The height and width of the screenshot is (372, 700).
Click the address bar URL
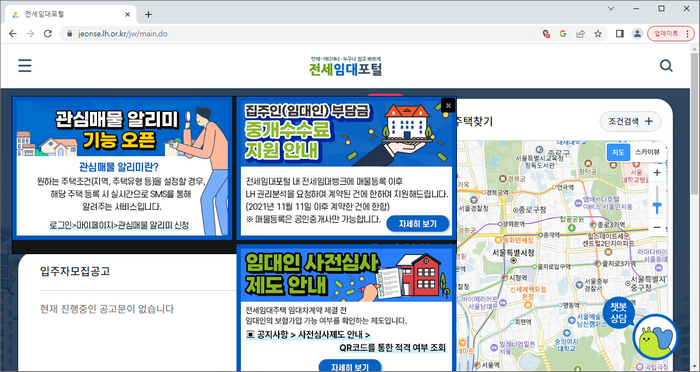pos(123,33)
